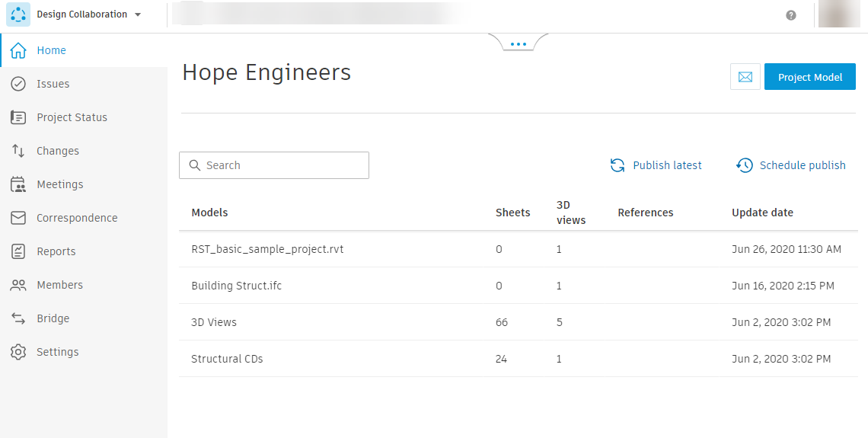Click the envelope email icon button

coord(745,77)
